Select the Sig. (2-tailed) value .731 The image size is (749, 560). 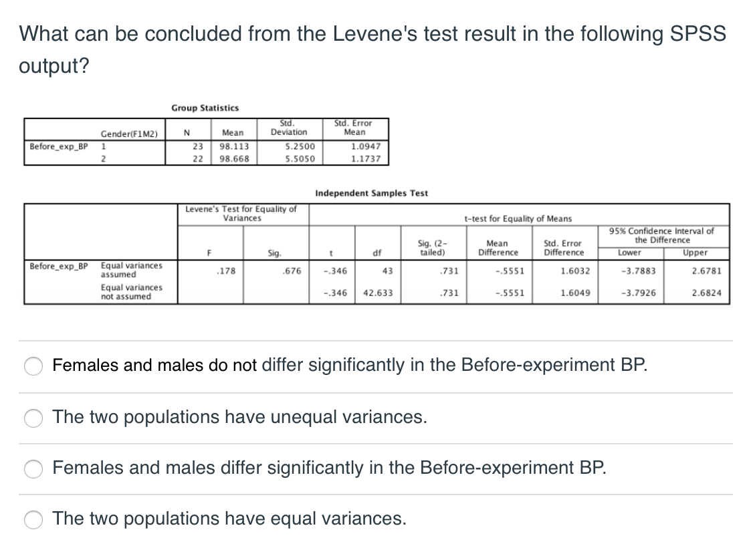[x=447, y=269]
